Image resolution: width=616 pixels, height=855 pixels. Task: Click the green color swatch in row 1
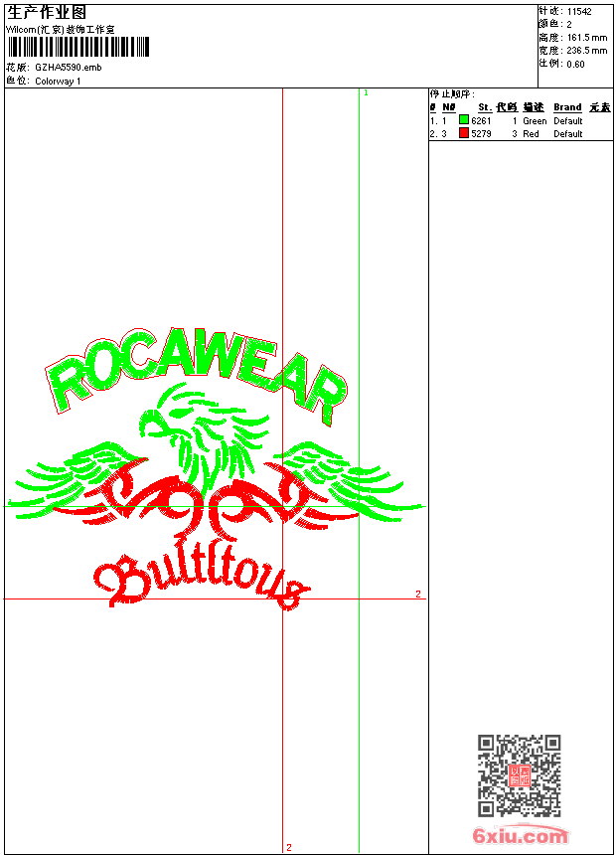464,119
